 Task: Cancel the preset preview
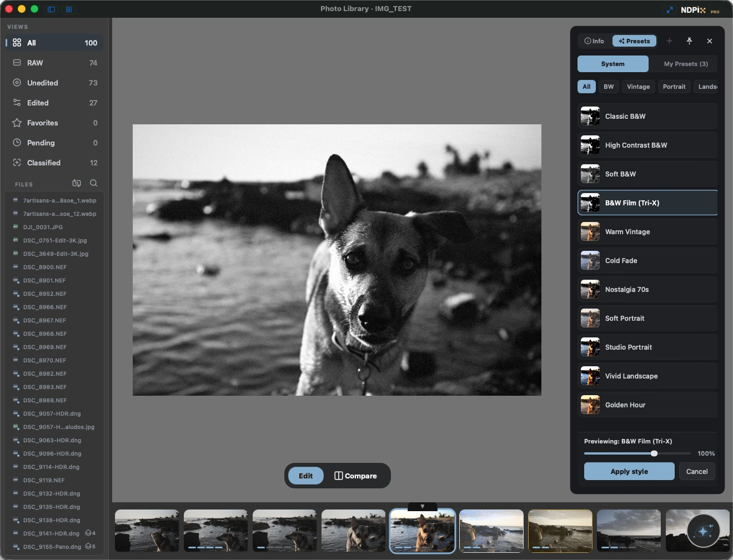697,471
